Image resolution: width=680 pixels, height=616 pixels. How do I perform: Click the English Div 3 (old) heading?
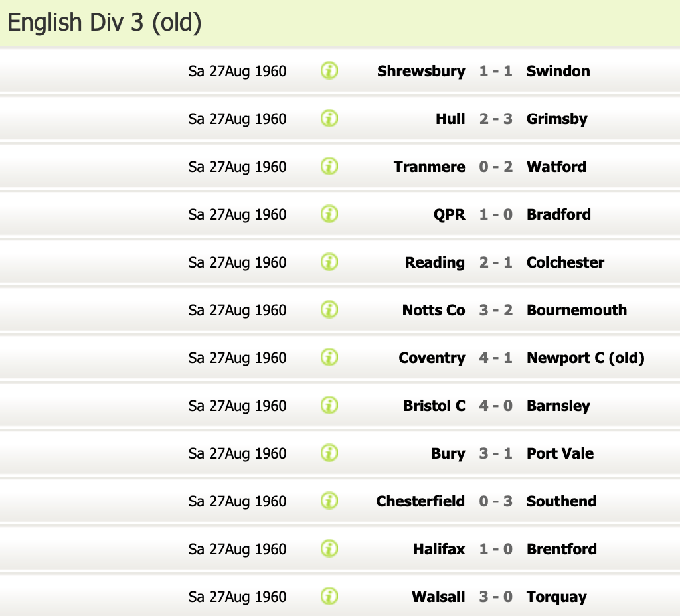click(104, 23)
